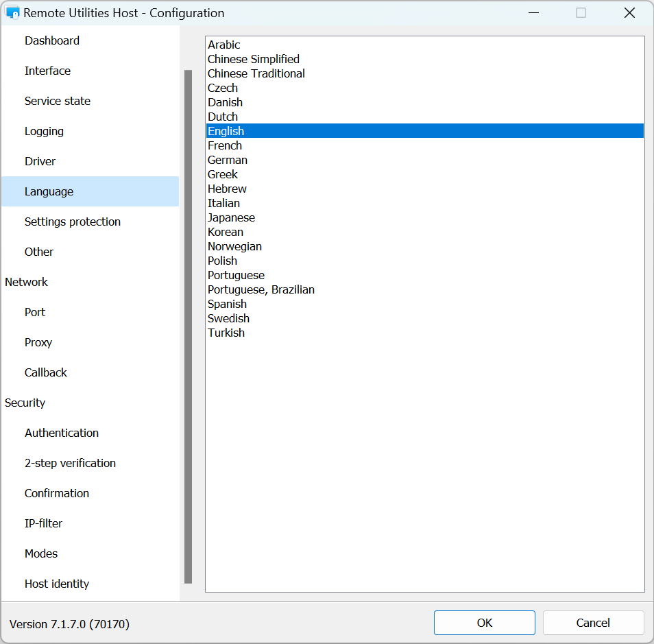Pick Turkish in the list
This screenshot has width=654, height=644.
[x=424, y=333]
